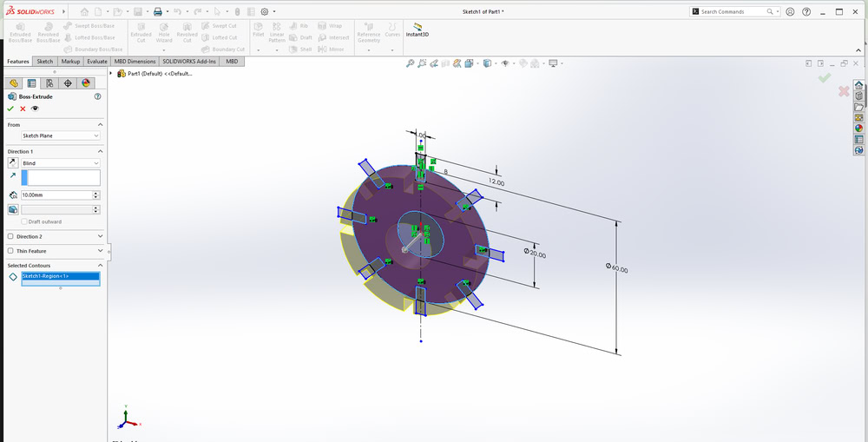
Task: Toggle the Draft On/Off button
Action: 13,209
